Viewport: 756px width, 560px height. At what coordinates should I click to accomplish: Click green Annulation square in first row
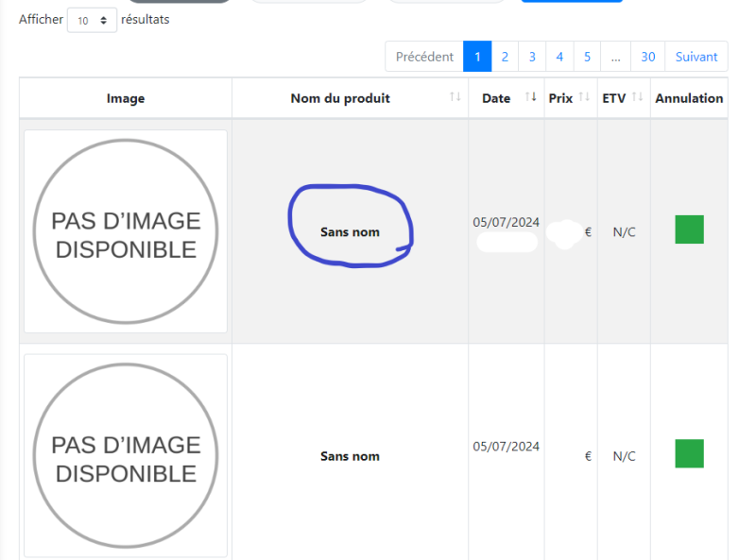[x=689, y=229]
